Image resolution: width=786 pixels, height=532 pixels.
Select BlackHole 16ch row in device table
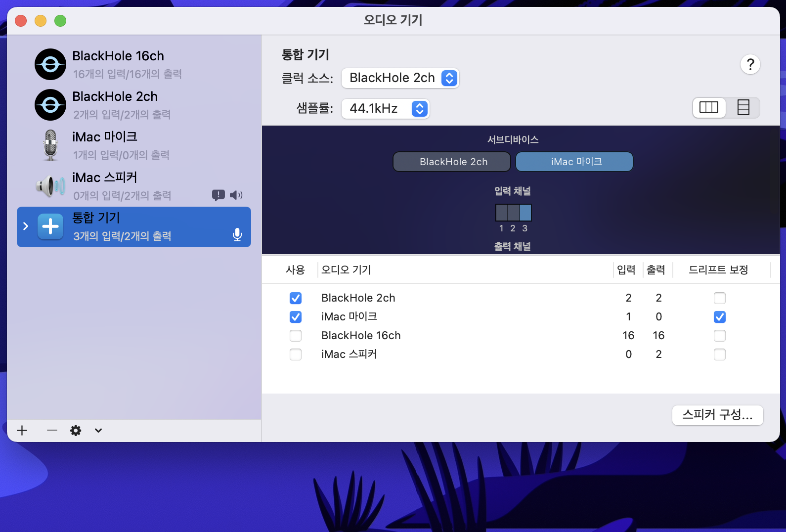click(521, 336)
